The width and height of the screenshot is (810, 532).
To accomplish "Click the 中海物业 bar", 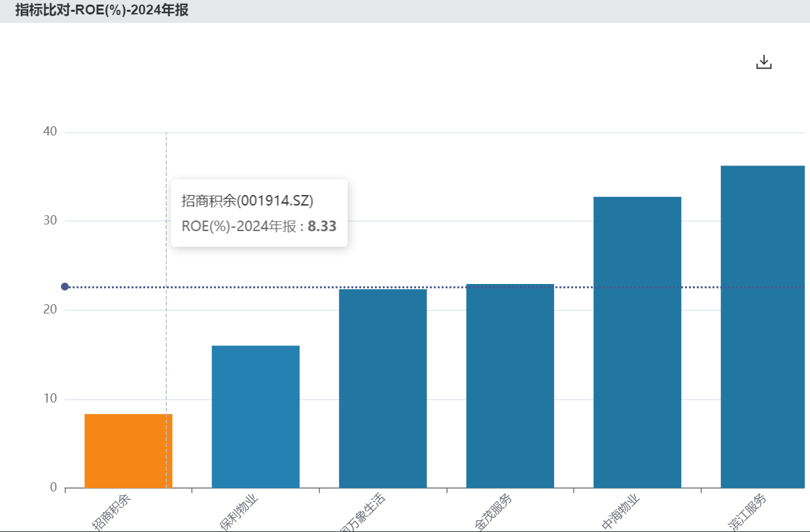I will [637, 342].
